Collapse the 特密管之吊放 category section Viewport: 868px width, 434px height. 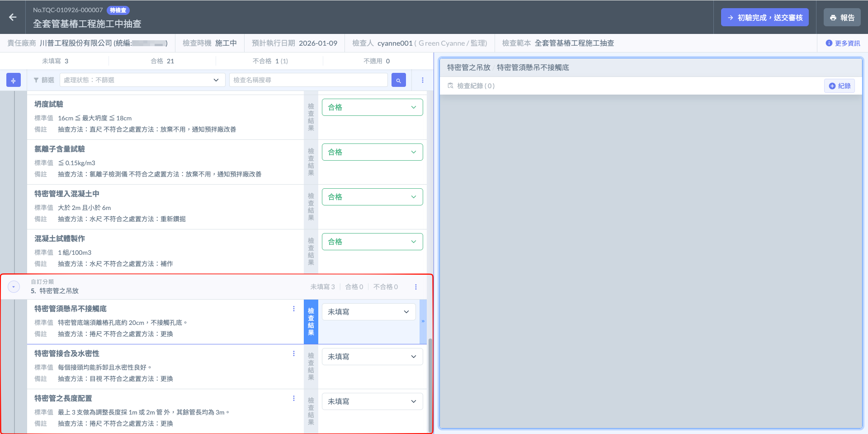14,287
